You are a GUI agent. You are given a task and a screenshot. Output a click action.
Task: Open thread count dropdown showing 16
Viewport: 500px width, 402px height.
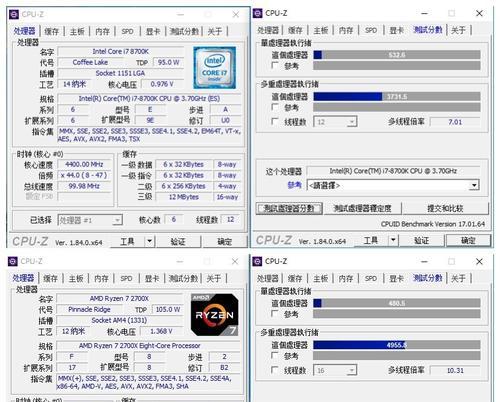click(x=335, y=370)
